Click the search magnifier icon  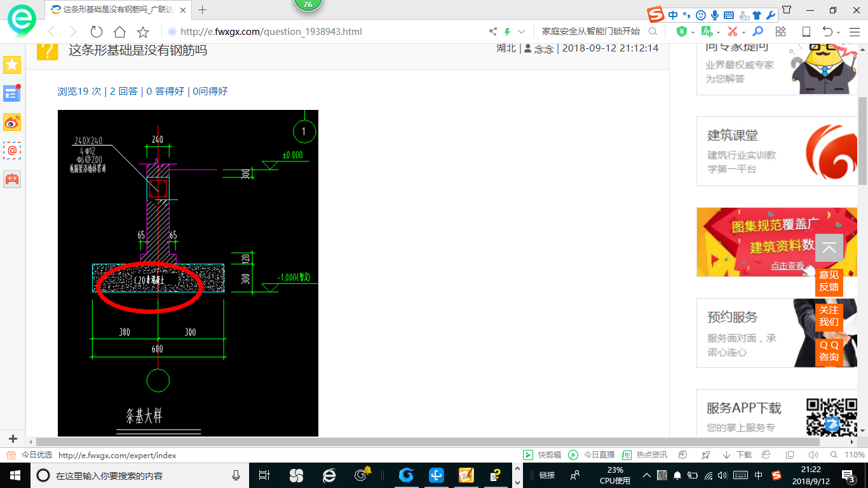pyautogui.click(x=653, y=32)
